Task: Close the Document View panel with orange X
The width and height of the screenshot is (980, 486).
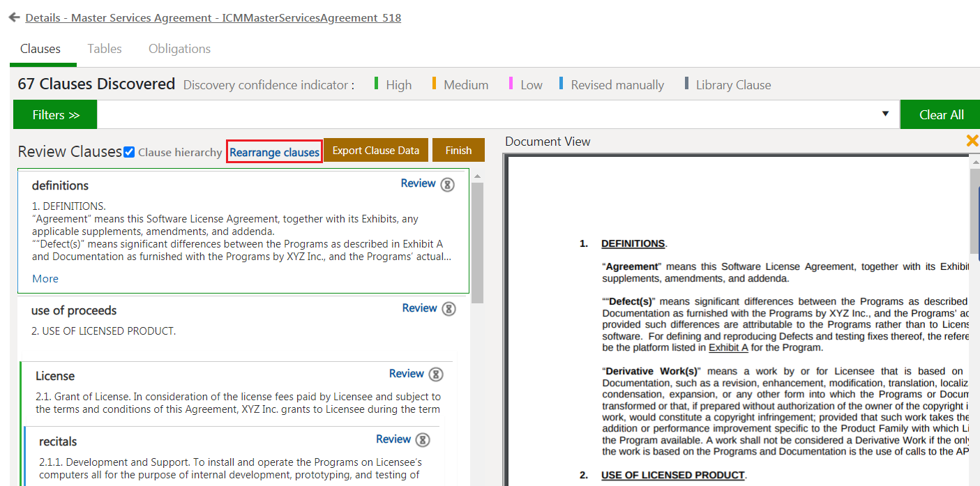Action: tap(972, 141)
